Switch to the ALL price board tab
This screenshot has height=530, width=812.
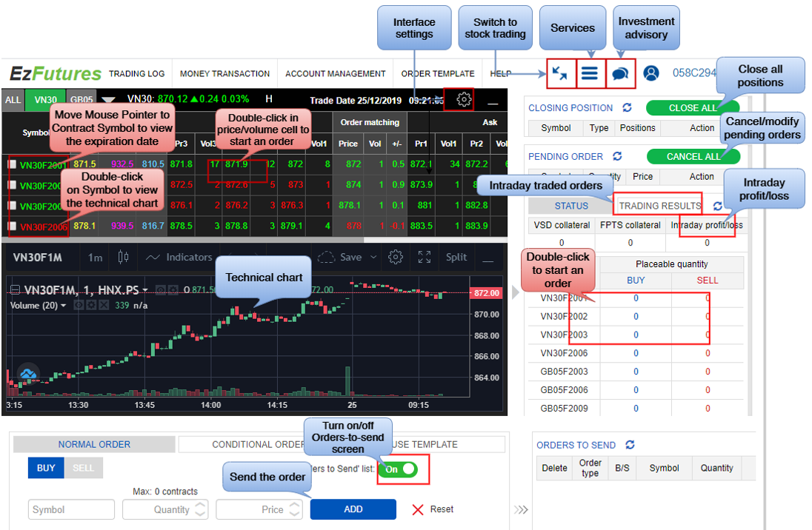coord(13,99)
